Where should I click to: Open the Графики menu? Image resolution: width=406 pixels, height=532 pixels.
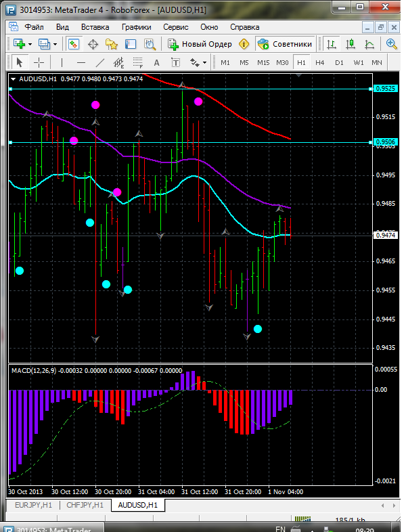[x=136, y=27]
